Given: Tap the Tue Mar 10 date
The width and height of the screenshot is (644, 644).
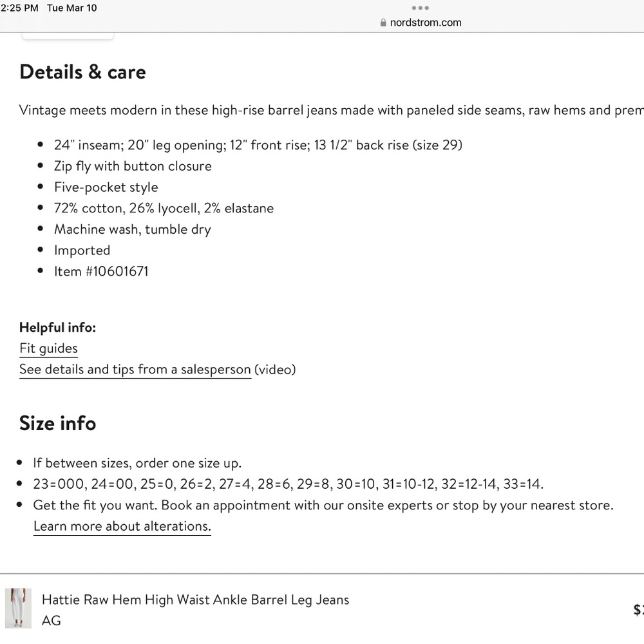Looking at the screenshot, I should pos(71,8).
